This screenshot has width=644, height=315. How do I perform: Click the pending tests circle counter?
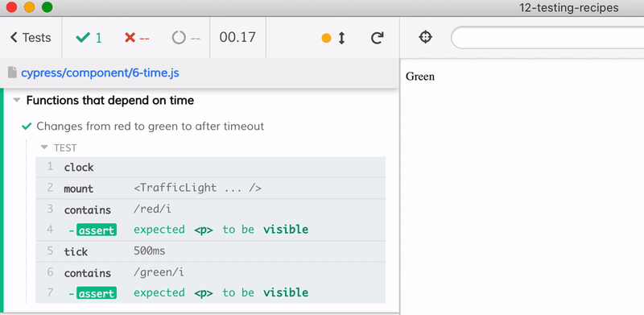186,38
